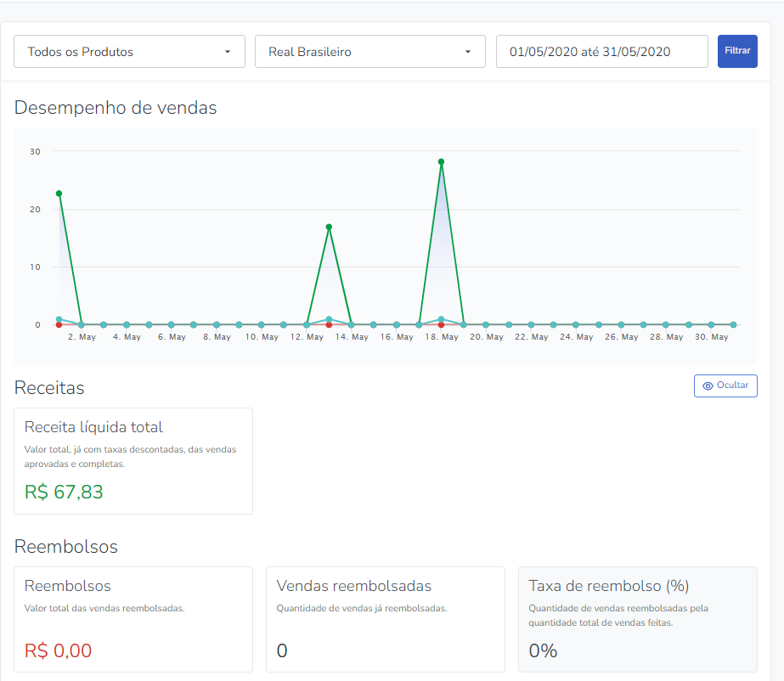Click the 24. May axis label
The image size is (784, 681).
(x=577, y=337)
